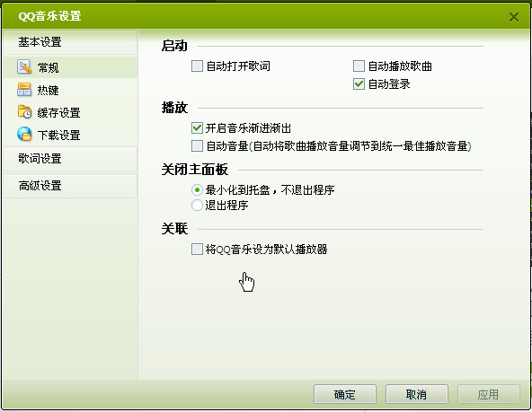Click the 确定 button
This screenshot has width=532, height=412.
pyautogui.click(x=345, y=394)
